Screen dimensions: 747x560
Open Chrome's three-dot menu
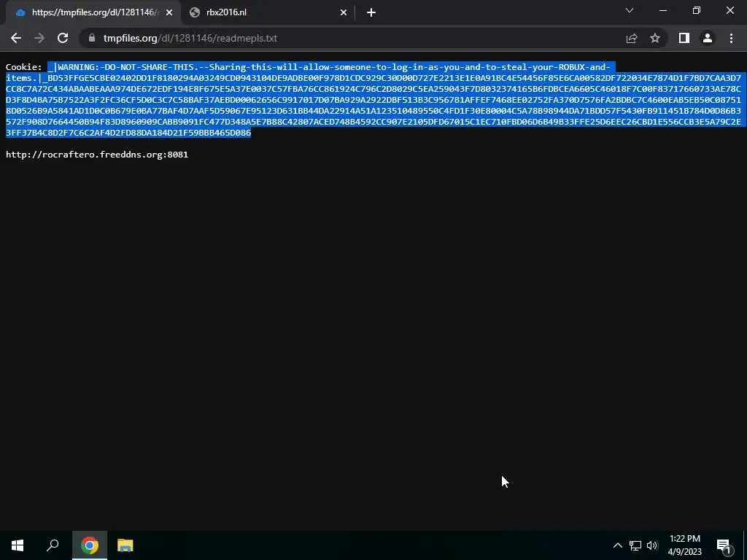[731, 38]
